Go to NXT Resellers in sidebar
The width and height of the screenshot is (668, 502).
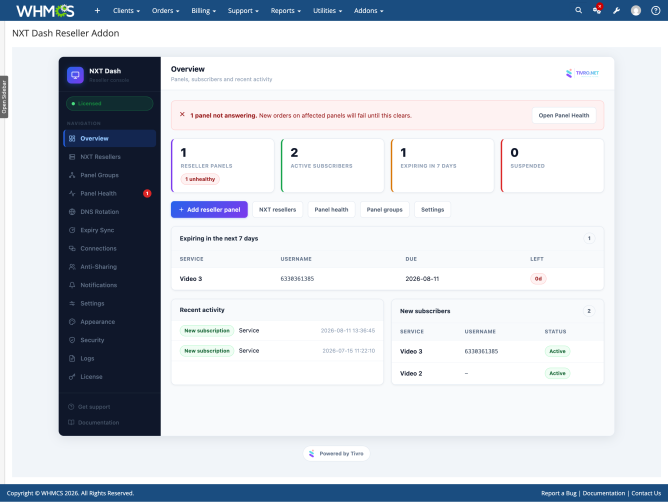coord(109,157)
